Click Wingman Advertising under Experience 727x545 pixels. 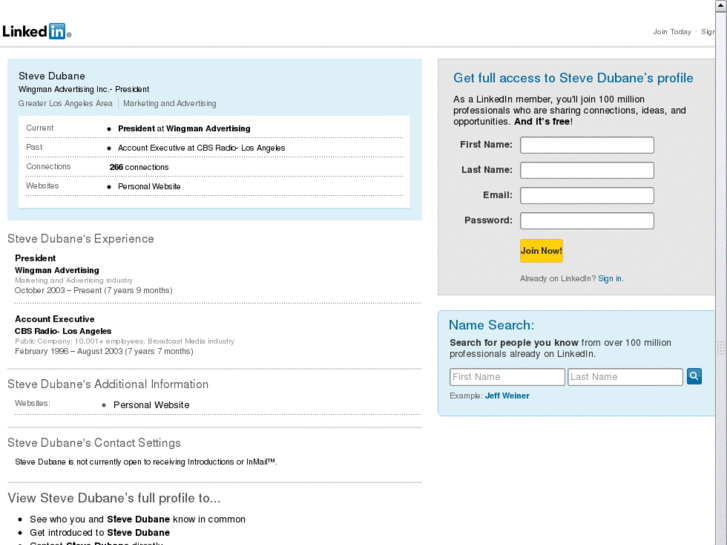click(57, 270)
